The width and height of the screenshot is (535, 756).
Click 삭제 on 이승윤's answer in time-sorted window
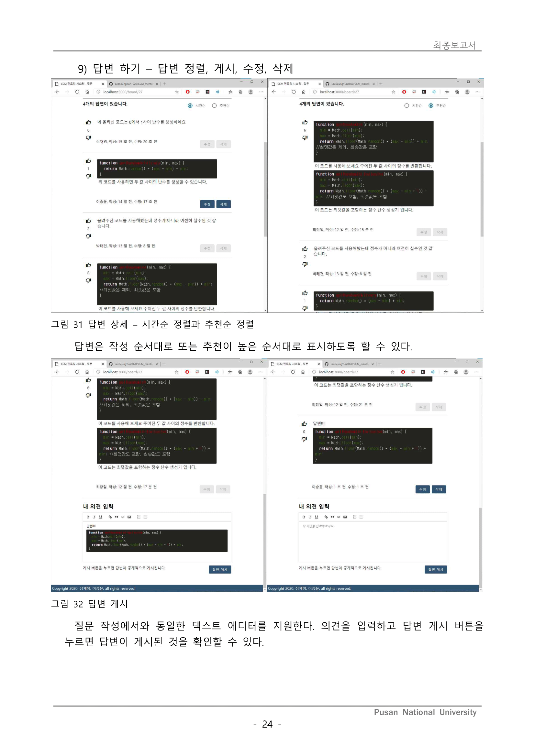click(x=223, y=204)
